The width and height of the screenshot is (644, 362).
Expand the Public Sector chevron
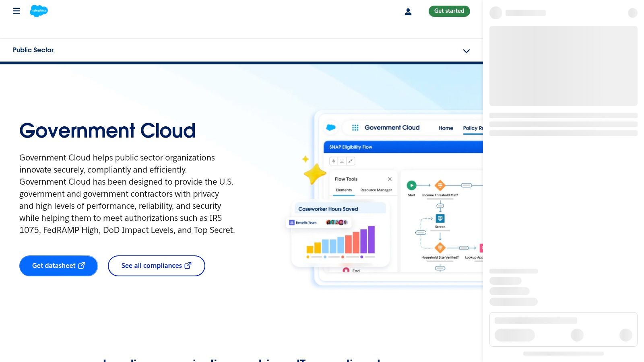(x=466, y=51)
